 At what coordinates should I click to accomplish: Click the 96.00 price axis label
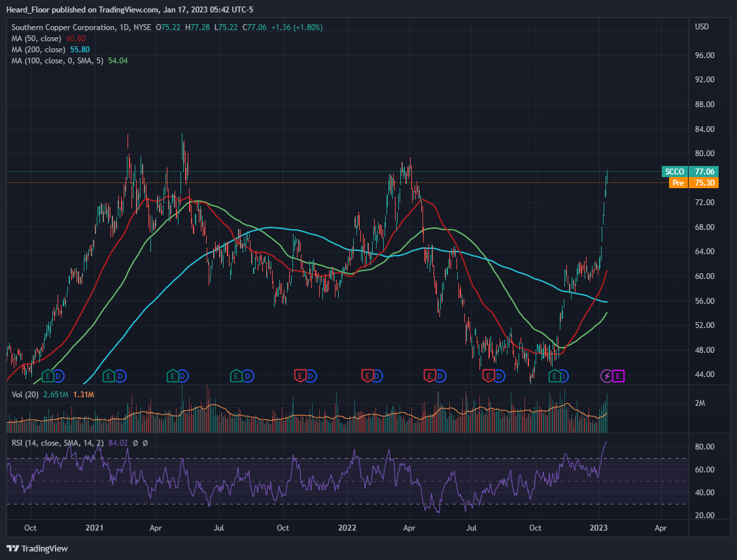(x=704, y=56)
